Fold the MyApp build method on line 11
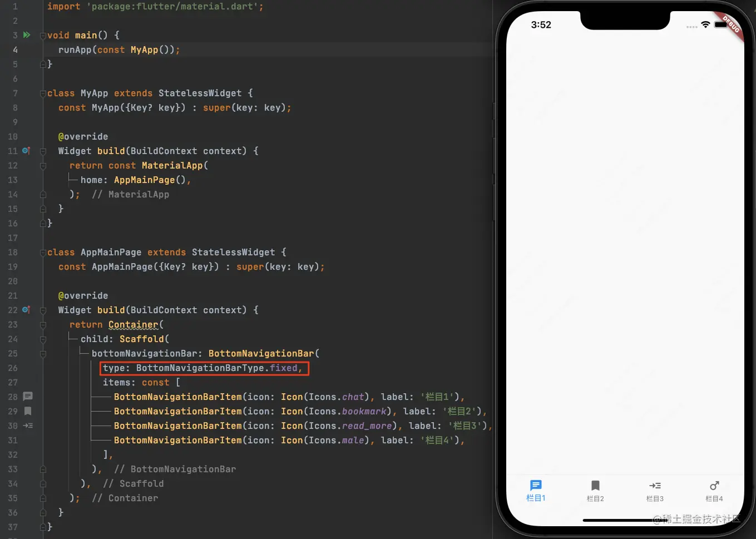This screenshot has height=539, width=756. click(43, 151)
